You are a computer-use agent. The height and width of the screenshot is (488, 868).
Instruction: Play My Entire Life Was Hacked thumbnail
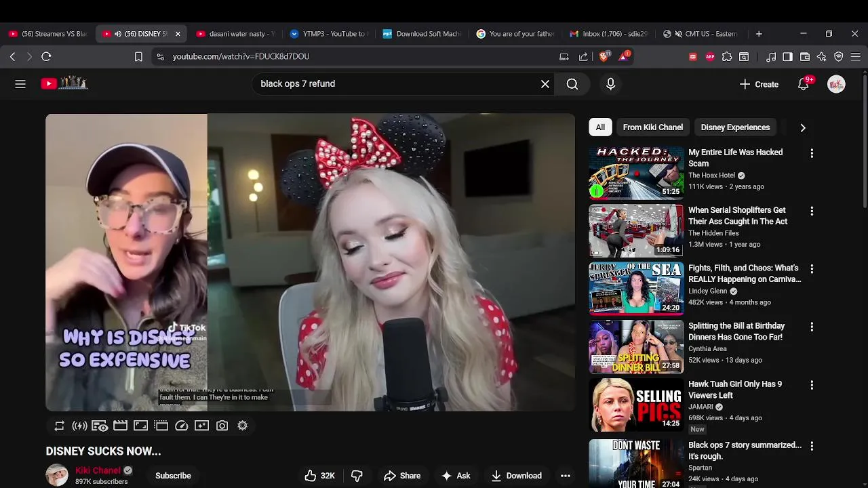(636, 173)
